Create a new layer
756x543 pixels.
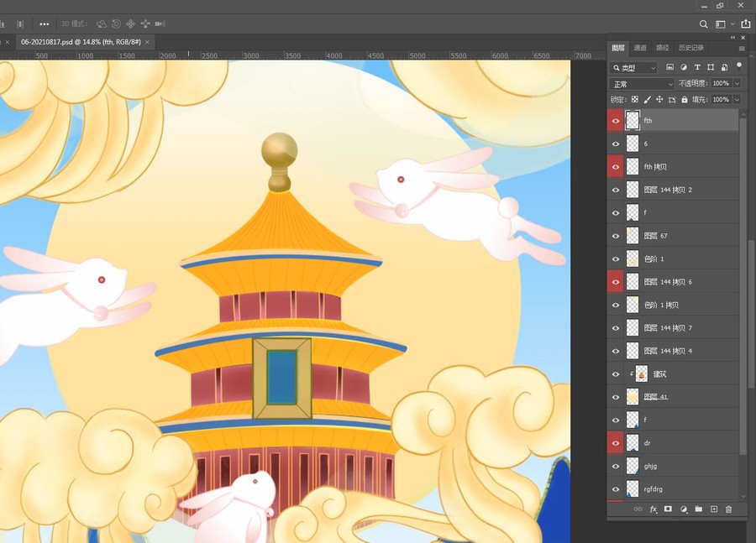click(714, 509)
